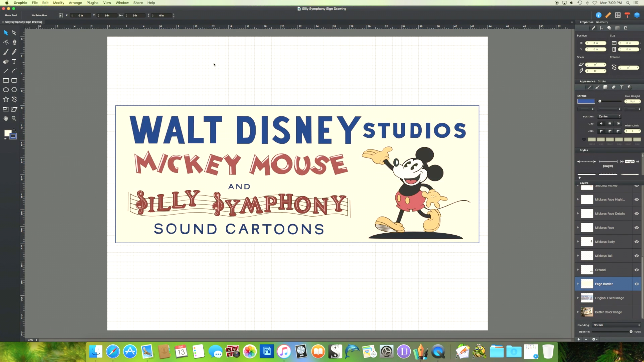644x362 pixels.
Task: Hide the Mickeys Tail layer
Action: pyautogui.click(x=636, y=256)
